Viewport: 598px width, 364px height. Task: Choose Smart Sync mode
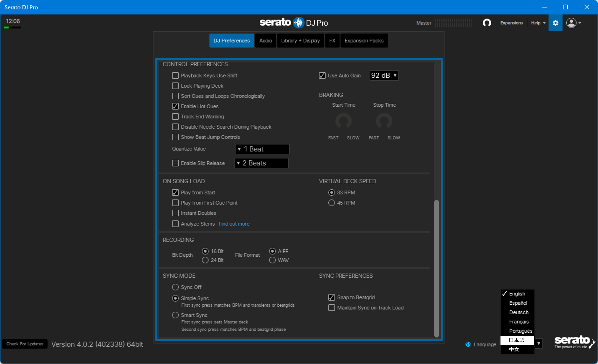coord(175,315)
